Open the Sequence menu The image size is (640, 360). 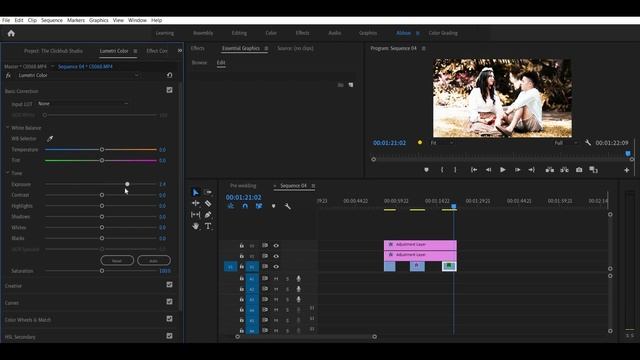52,20
